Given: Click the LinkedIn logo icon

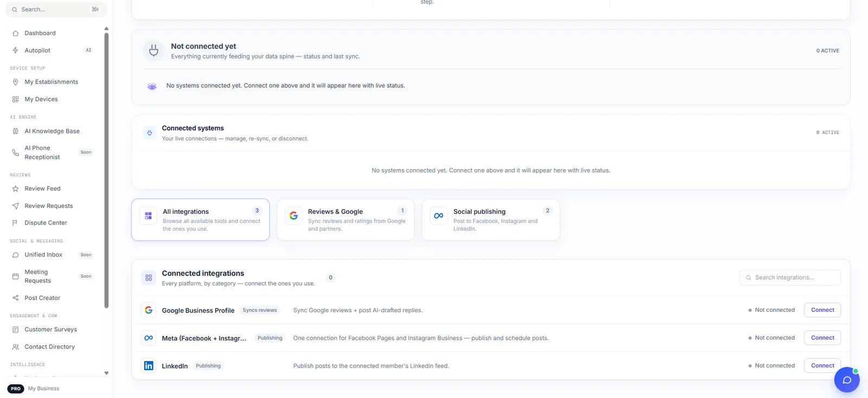Looking at the screenshot, I should pyautogui.click(x=149, y=366).
